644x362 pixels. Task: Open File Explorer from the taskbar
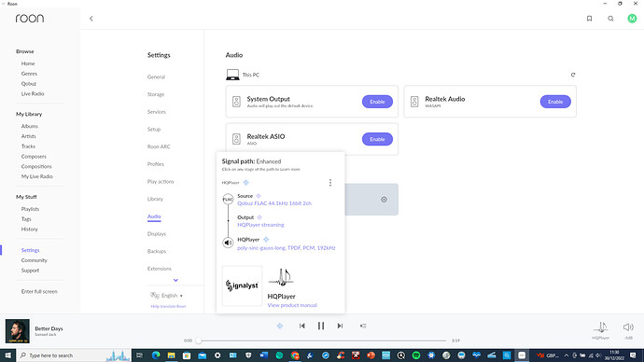(172, 355)
